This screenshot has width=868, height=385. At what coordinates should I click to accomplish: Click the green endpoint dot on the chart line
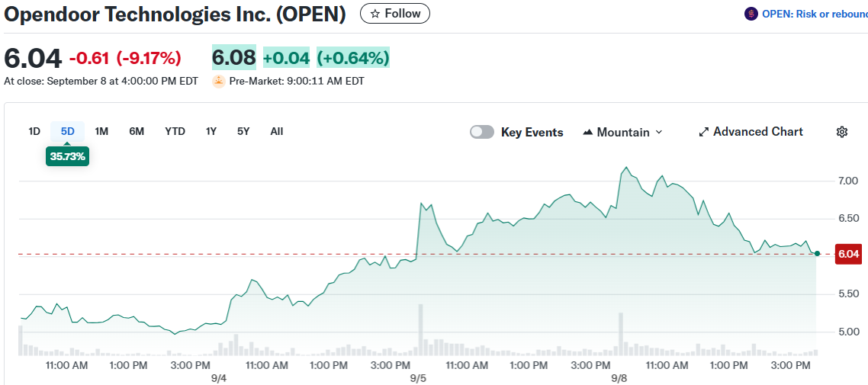click(817, 254)
